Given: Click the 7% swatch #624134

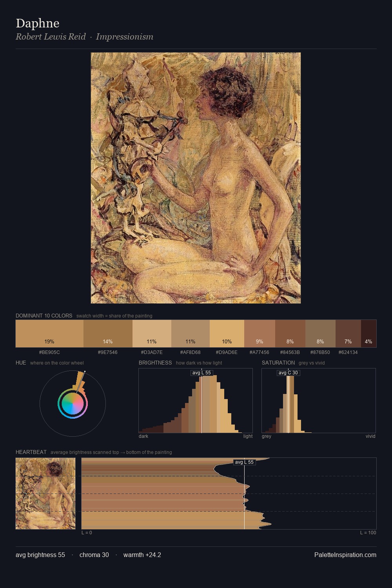Looking at the screenshot, I should tap(348, 334).
